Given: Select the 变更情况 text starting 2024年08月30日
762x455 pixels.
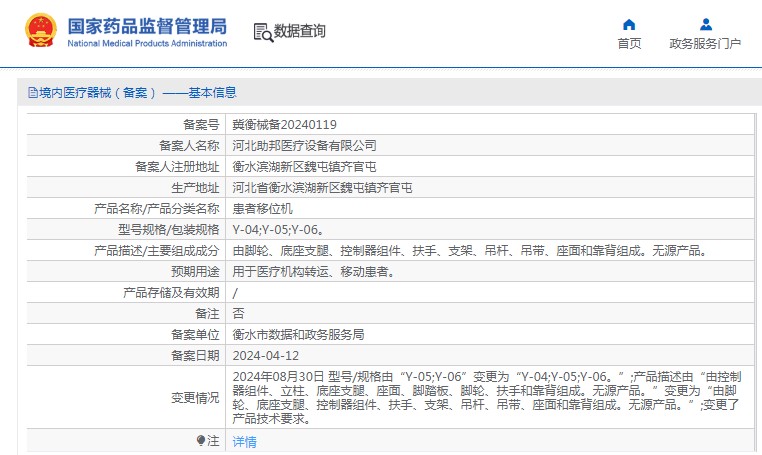Looking at the screenshot, I should 487,398.
